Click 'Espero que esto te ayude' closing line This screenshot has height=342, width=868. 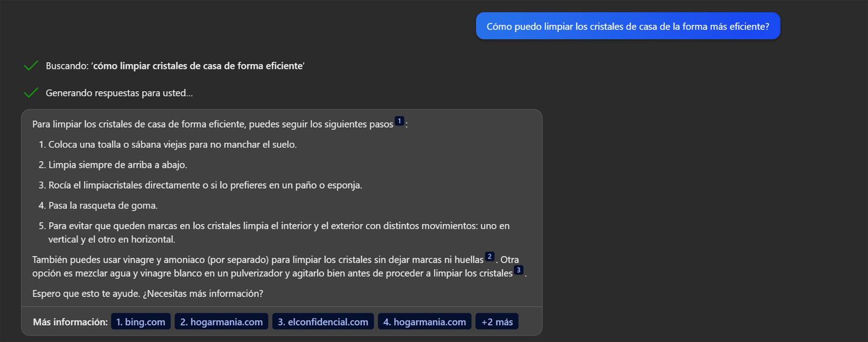coord(148,293)
